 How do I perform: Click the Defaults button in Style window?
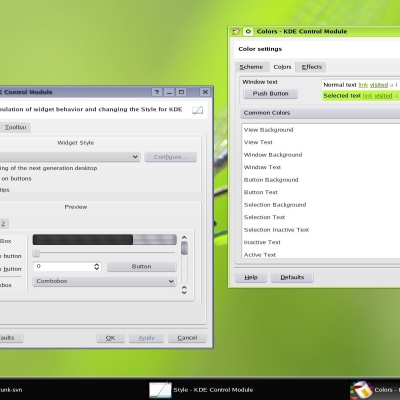coord(11,338)
